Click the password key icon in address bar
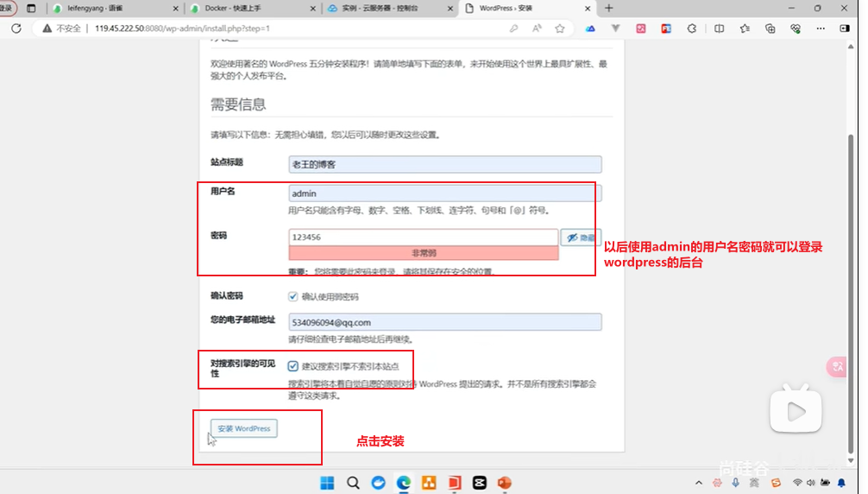 coord(513,28)
